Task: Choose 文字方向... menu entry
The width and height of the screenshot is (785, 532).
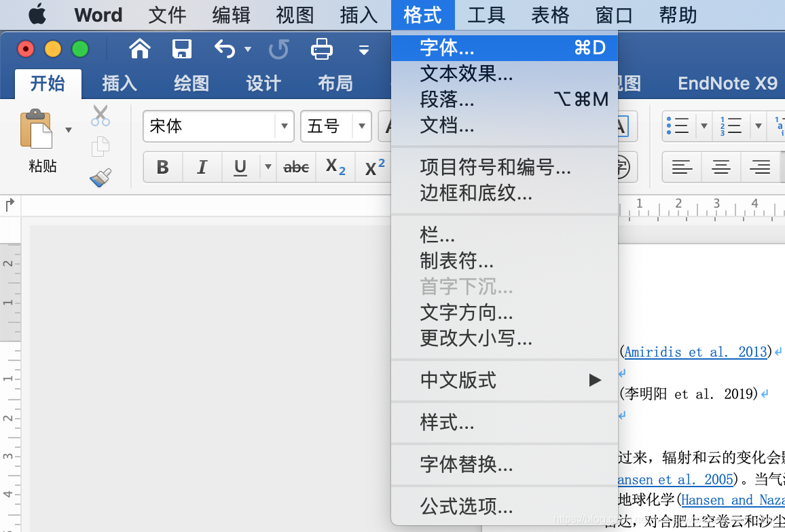Action: 504,312
